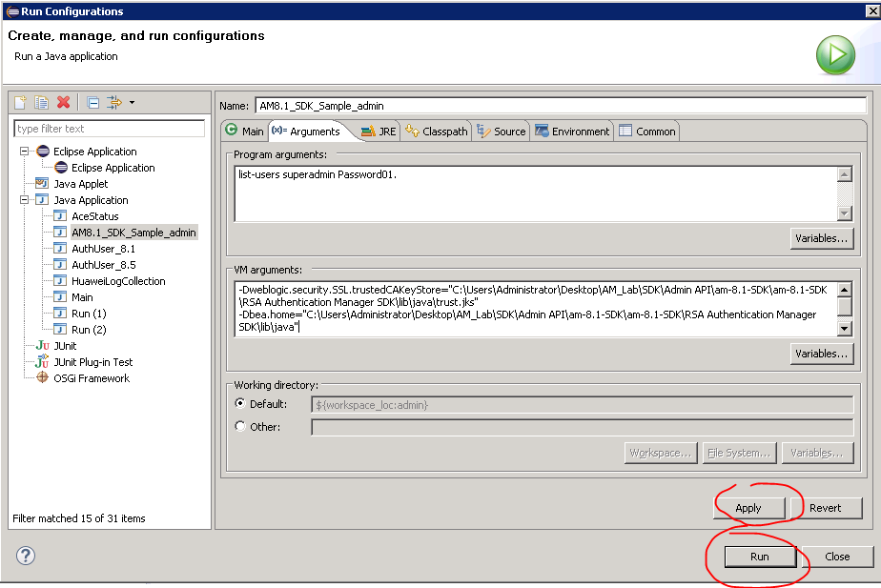Select the HuaweiLogCollection configuration

tap(118, 281)
